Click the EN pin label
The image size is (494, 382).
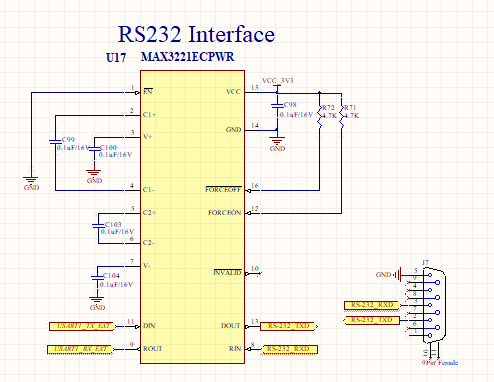[x=148, y=91]
